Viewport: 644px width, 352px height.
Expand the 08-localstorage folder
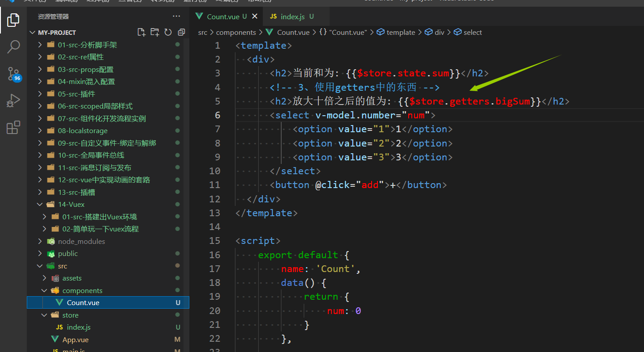[108, 131]
